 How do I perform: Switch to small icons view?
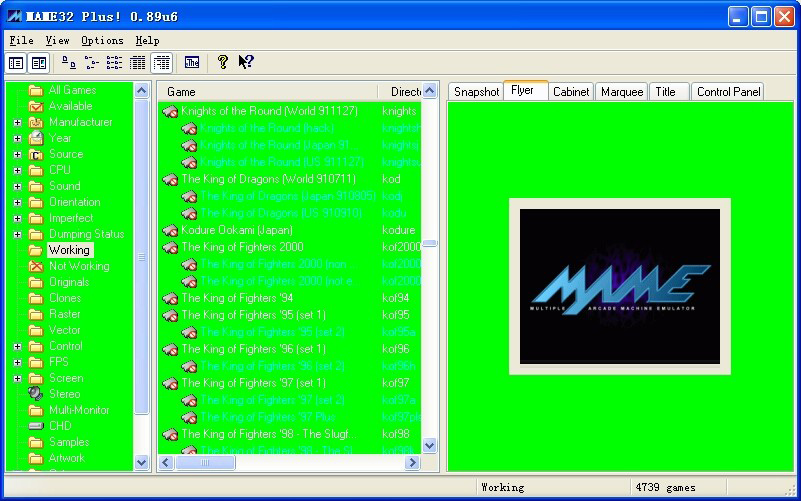coord(91,63)
